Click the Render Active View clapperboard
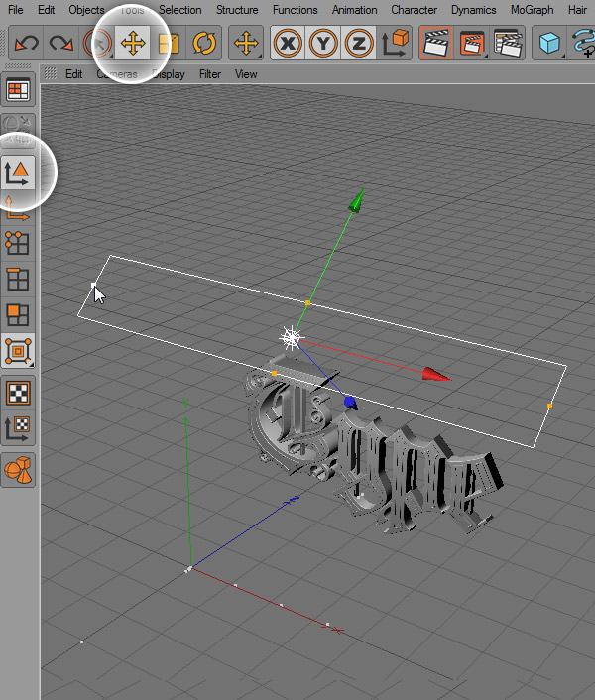The height and width of the screenshot is (700, 595). pyautogui.click(x=436, y=44)
